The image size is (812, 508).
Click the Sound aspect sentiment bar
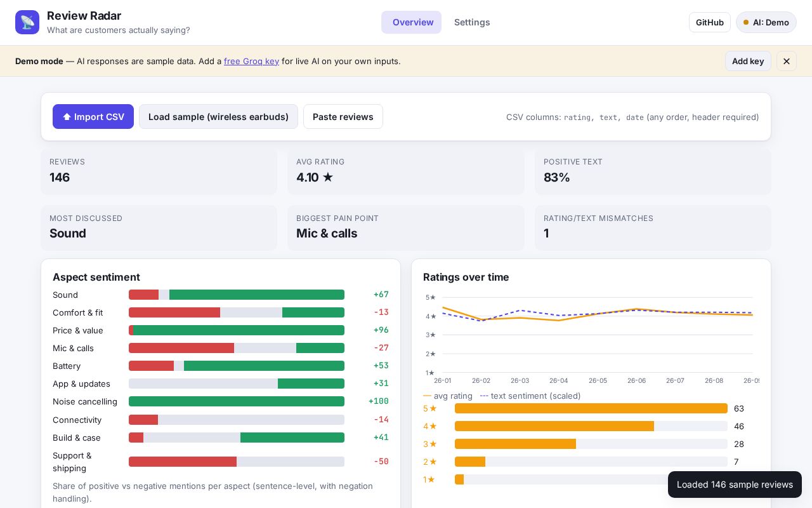click(x=237, y=295)
